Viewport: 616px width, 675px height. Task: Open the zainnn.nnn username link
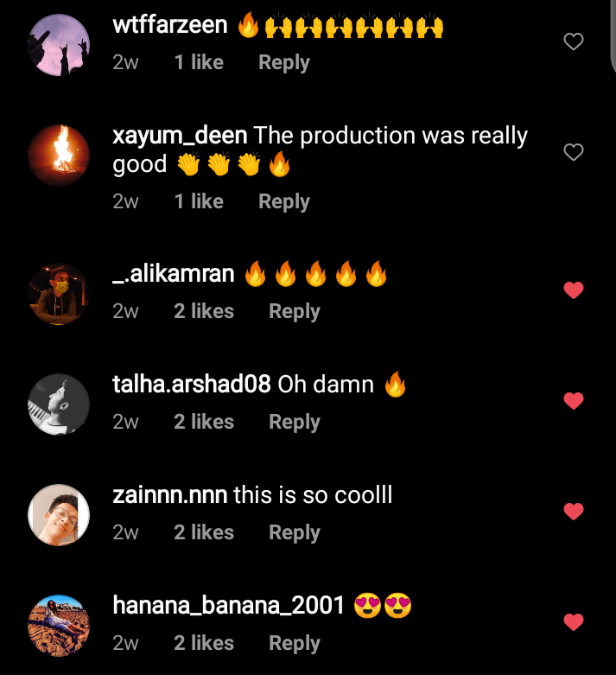click(x=170, y=495)
